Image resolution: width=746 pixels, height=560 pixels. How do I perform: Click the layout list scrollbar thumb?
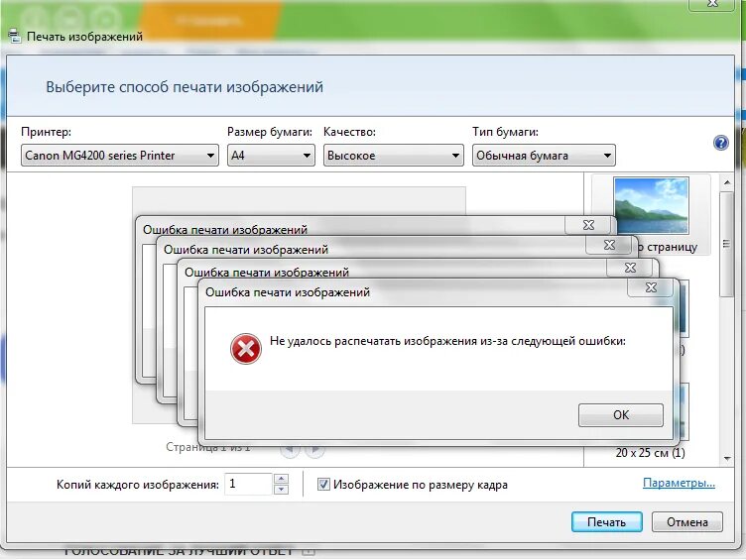[726, 244]
